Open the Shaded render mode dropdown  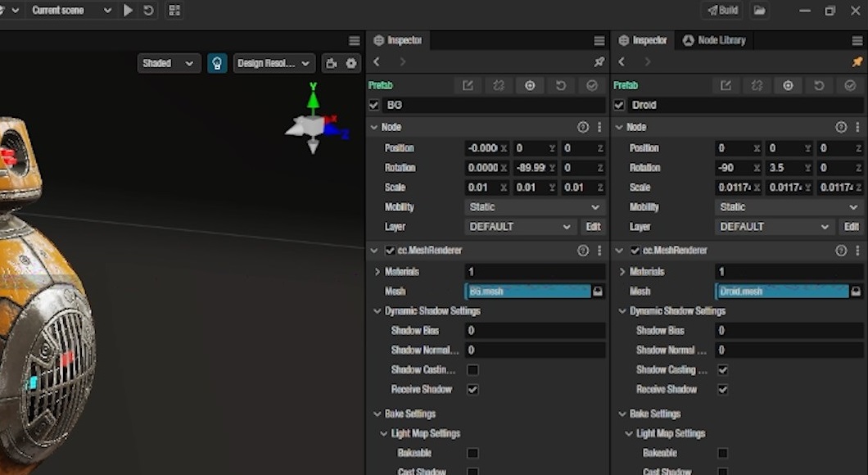click(x=169, y=63)
